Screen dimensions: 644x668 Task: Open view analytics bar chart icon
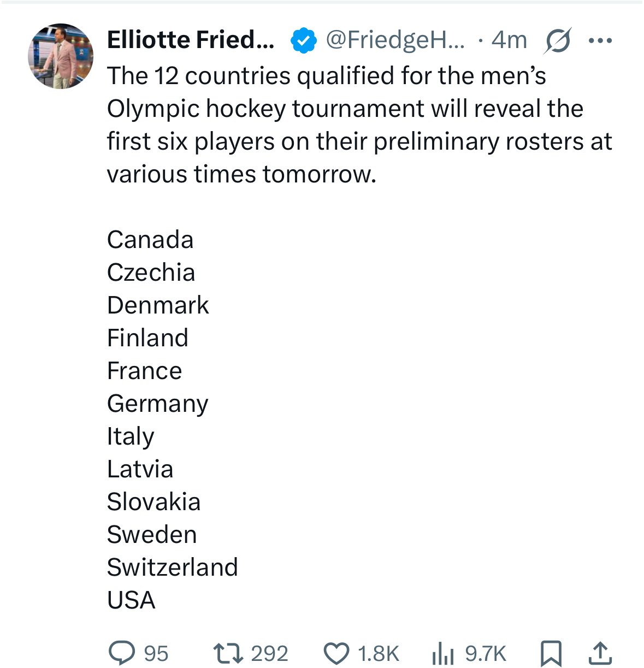pos(443,653)
